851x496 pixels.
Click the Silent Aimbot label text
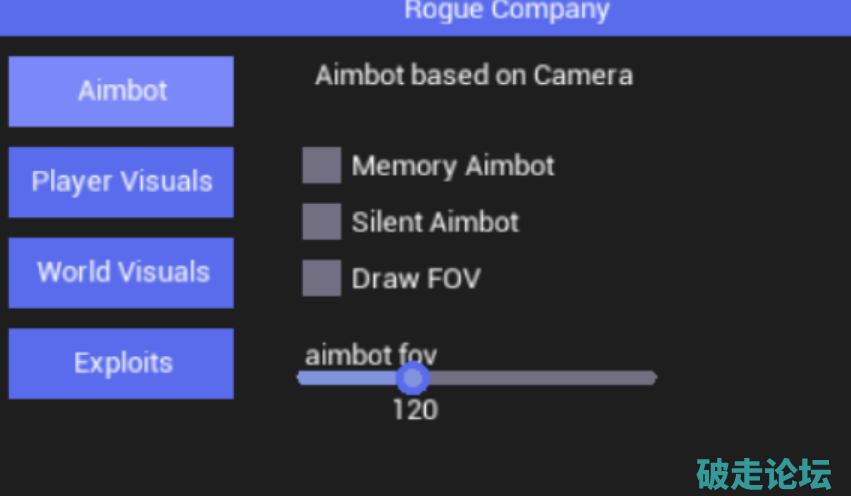pyautogui.click(x=435, y=222)
